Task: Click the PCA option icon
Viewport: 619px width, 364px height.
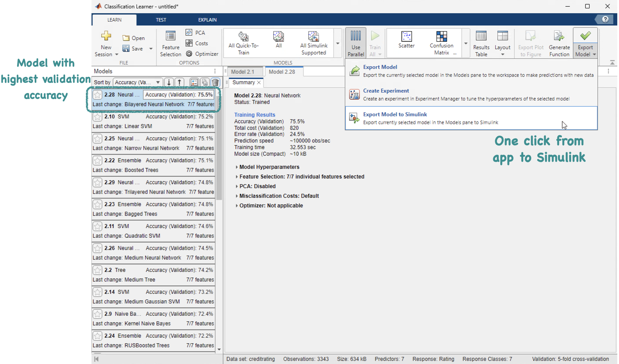Action: tap(189, 32)
